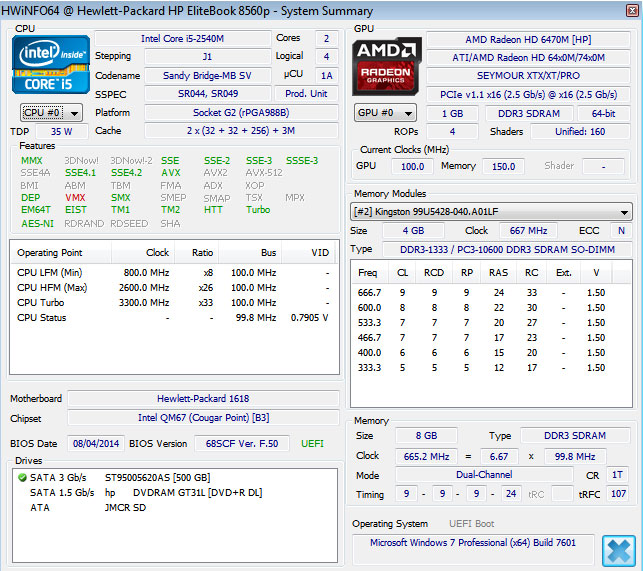This screenshot has width=643, height=571.
Task: Click the Dual-Channel memory mode field
Action: [x=484, y=475]
